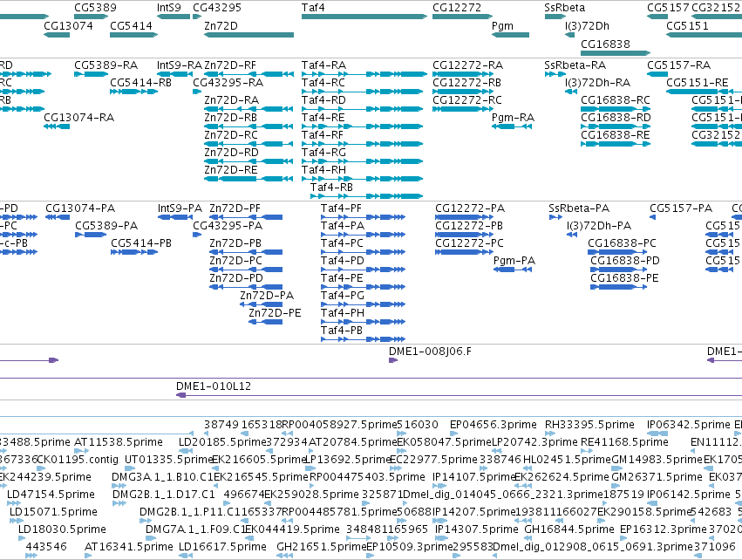Click protein Taf4-PB

click(363, 339)
